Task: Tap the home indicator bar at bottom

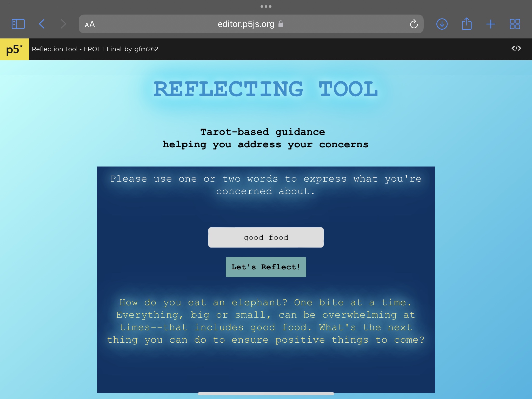Action: point(266,394)
